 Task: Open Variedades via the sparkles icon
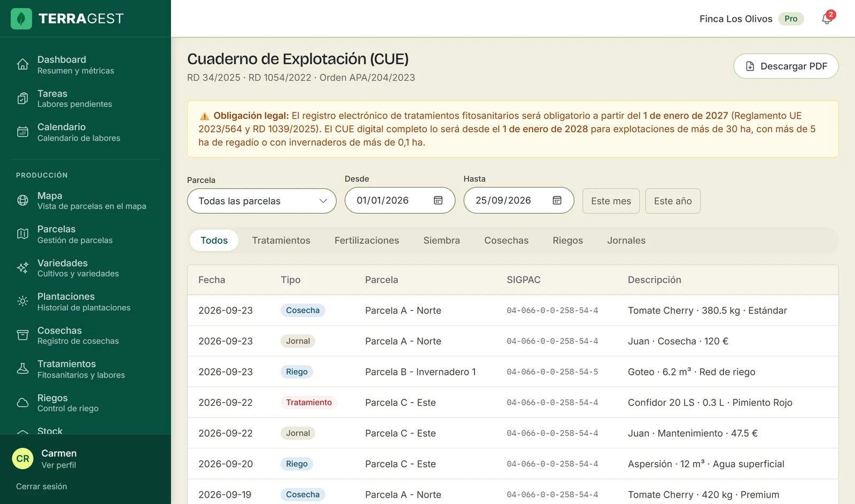tap(22, 267)
